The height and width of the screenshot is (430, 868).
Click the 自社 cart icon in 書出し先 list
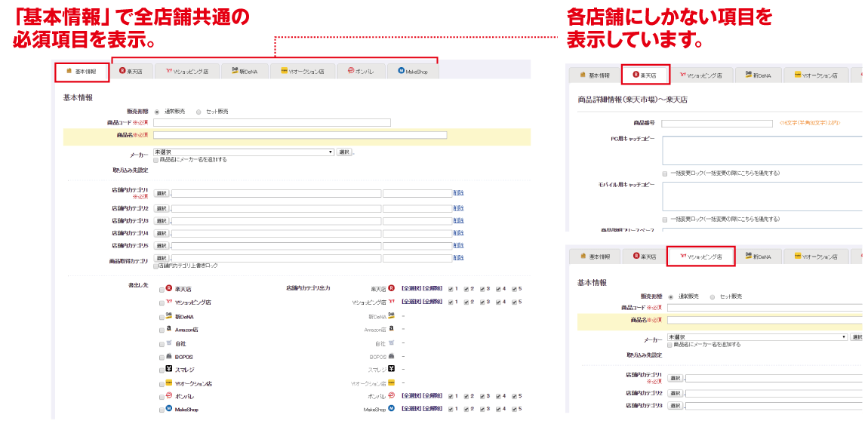tap(169, 343)
